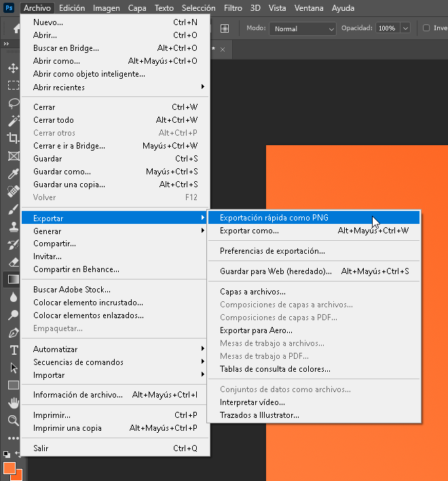This screenshot has height=481, width=448.
Task: Choose Imprimir... in the Archivo menu
Action: coord(115,415)
